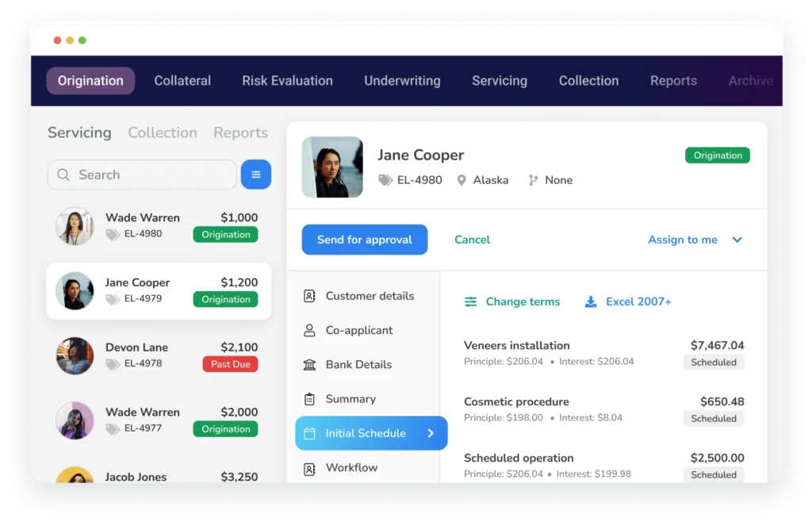Select the Collection sub-tab above the Search box

point(163,132)
